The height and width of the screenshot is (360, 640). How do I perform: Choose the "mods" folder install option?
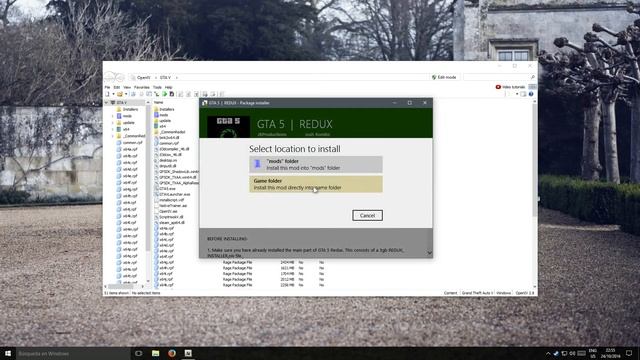tap(316, 164)
